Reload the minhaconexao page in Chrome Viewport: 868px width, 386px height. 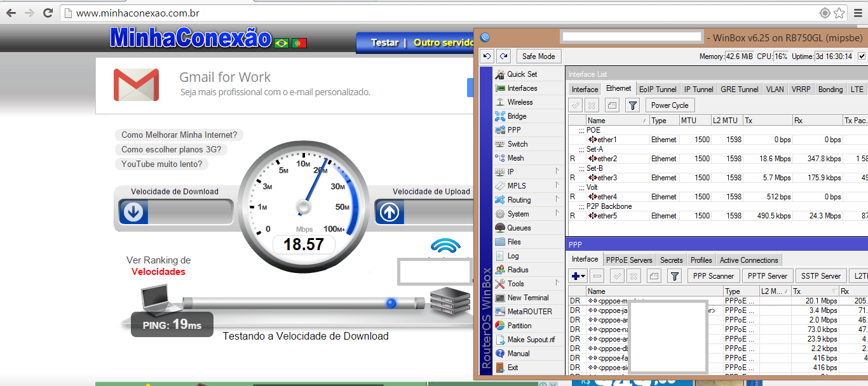[48, 13]
